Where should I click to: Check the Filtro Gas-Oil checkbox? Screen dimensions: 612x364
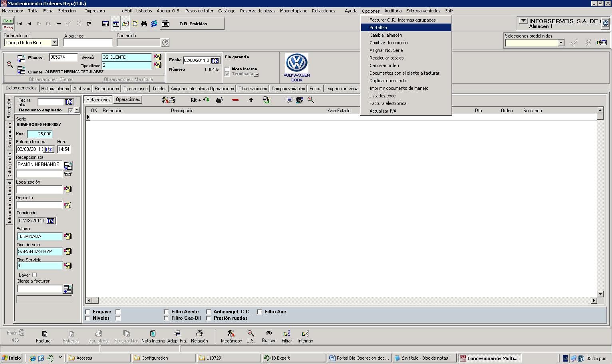(x=166, y=318)
